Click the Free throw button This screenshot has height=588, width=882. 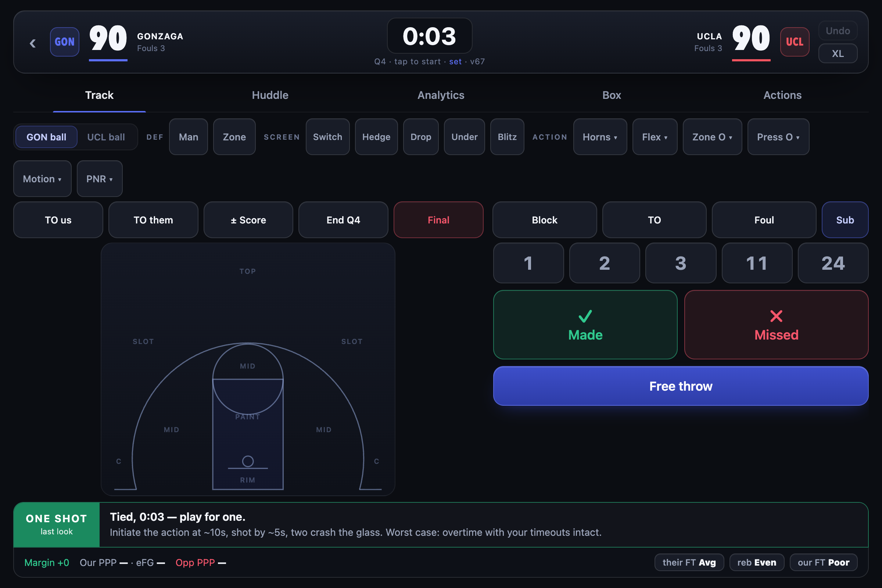pyautogui.click(x=681, y=386)
